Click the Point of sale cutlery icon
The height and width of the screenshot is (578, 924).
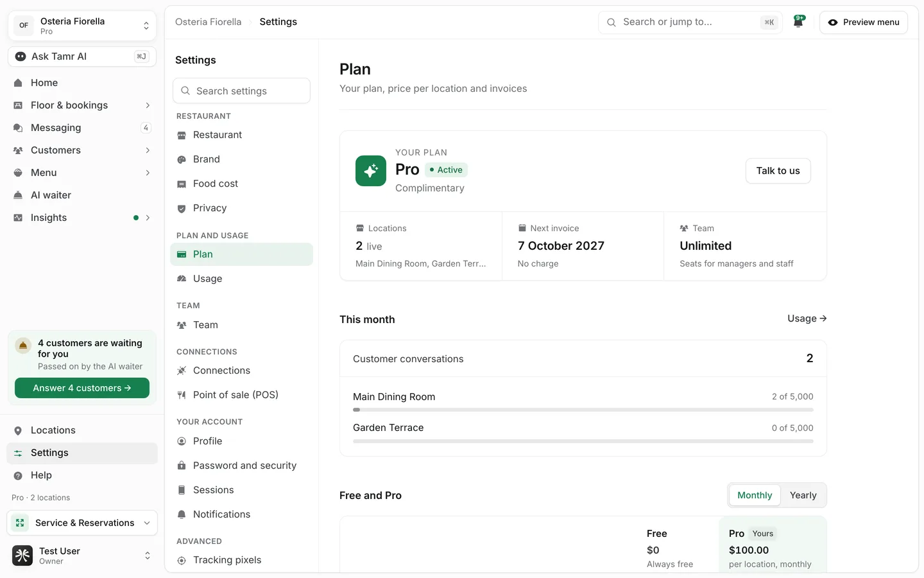click(x=182, y=395)
